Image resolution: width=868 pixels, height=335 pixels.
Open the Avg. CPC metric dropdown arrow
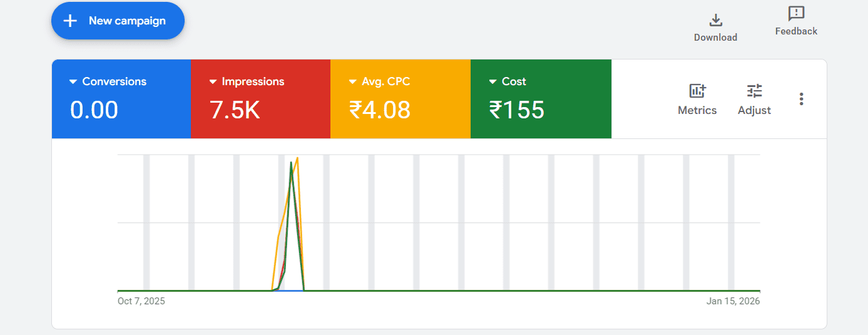pyautogui.click(x=353, y=82)
